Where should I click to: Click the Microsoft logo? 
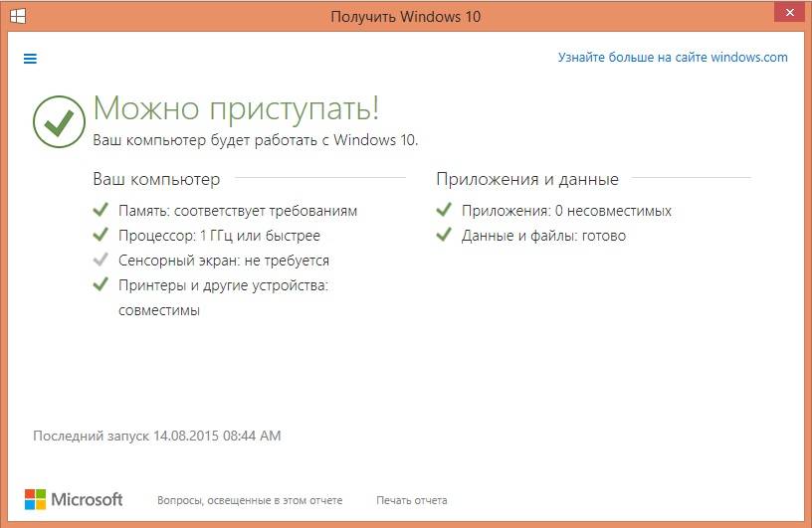74,499
